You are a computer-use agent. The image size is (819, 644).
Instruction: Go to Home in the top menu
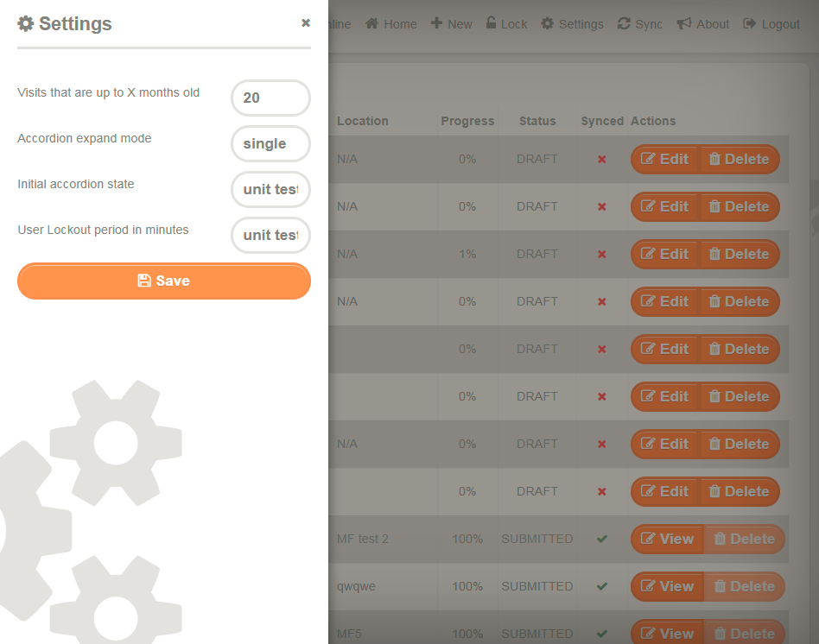point(391,24)
